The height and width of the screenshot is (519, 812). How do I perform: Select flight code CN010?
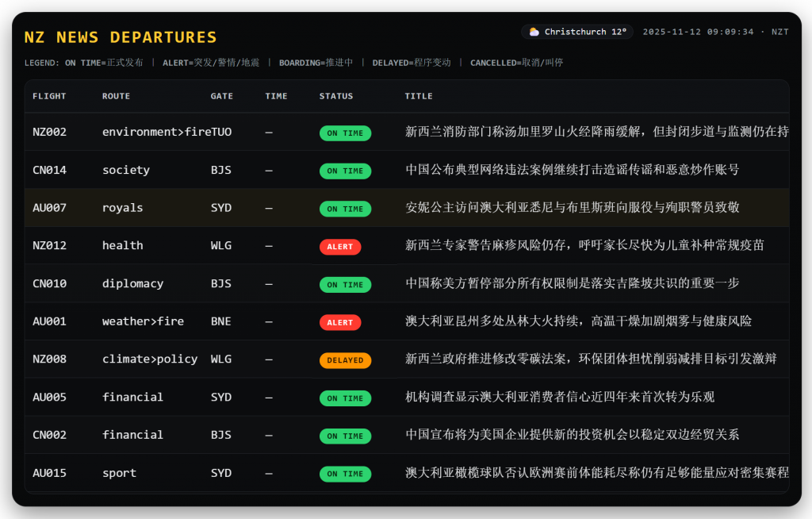tap(49, 284)
